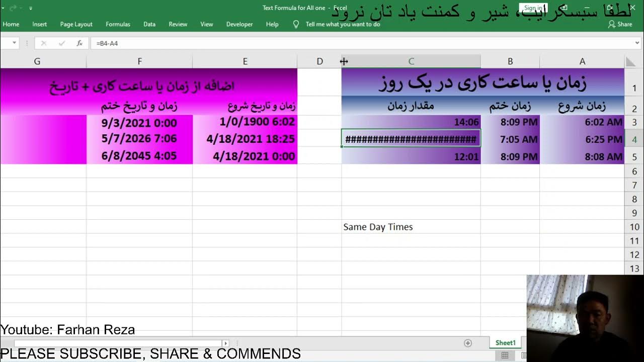
Task: Select the cell 4/18/2021 0:00
Action: coord(245,156)
